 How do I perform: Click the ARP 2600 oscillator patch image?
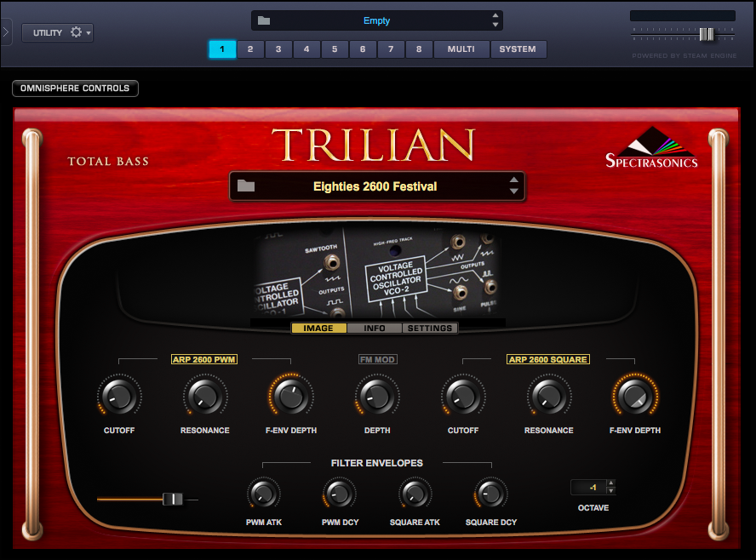[x=377, y=271]
